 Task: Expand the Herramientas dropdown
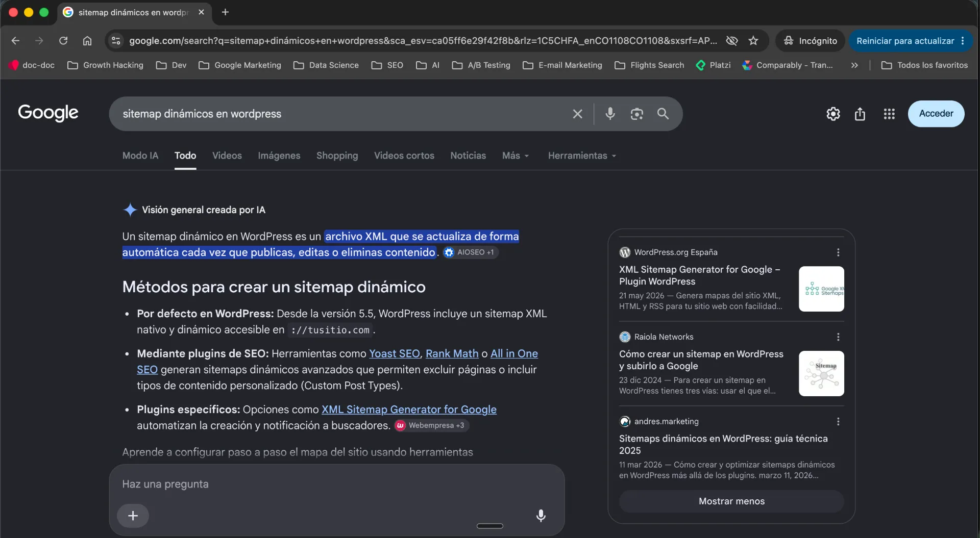582,156
